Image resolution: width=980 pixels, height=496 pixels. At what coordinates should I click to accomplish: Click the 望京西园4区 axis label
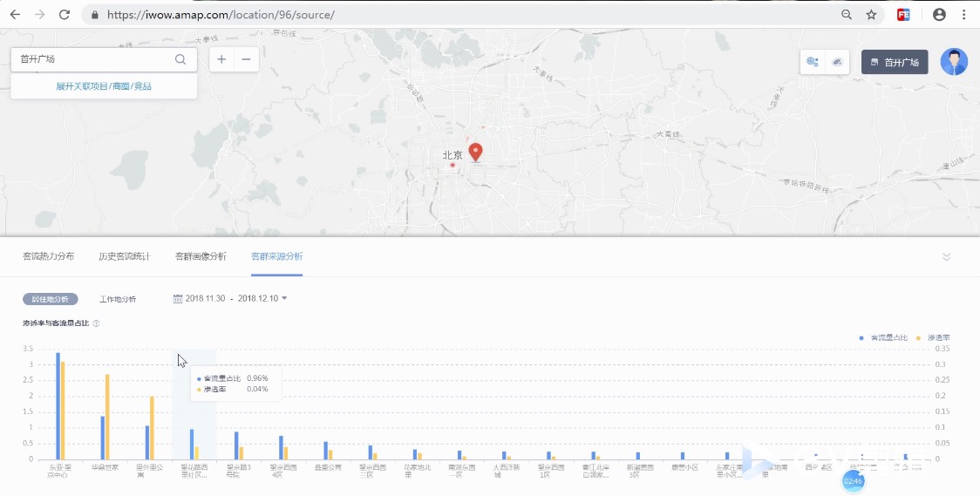[283, 471]
